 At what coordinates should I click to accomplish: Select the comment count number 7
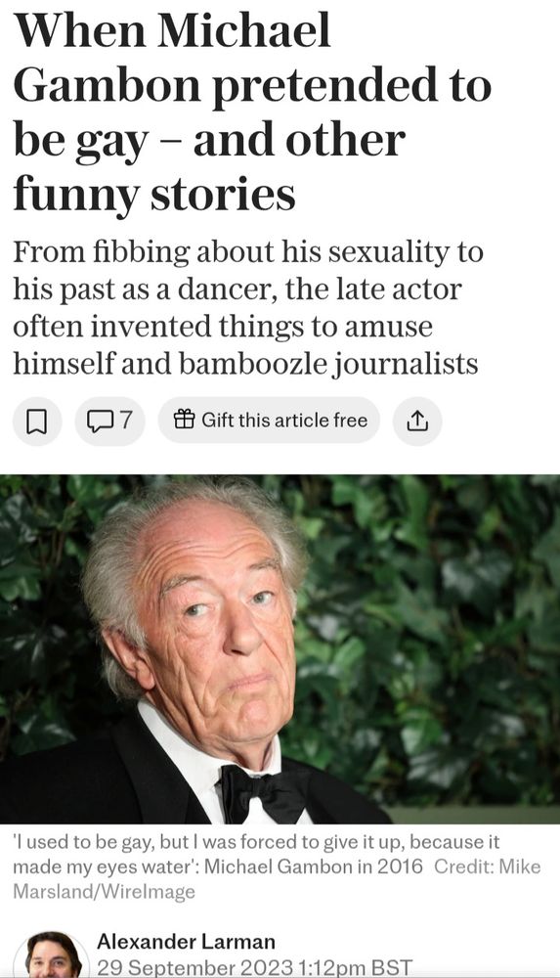coord(126,421)
